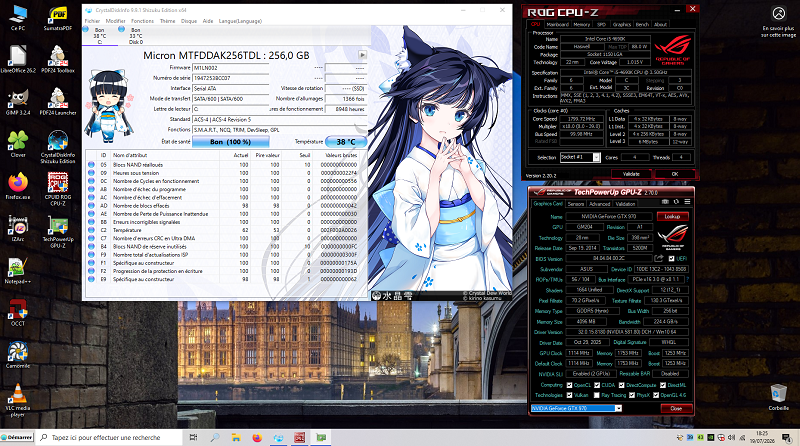Viewport: 800px width, 446px height.
Task: Click the Lookup button in GPU-Z
Action: click(672, 216)
